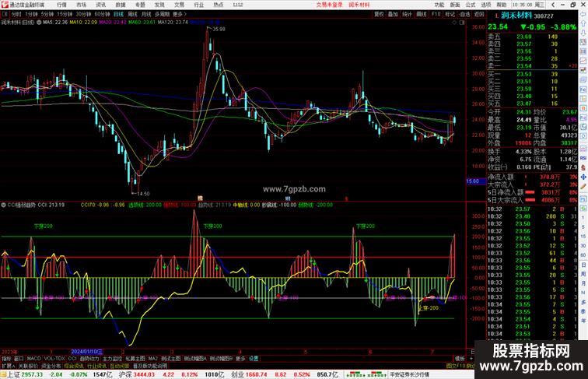This screenshot has width=588, height=379.
Task: Open the 资讯 menu
Action: point(101,5)
